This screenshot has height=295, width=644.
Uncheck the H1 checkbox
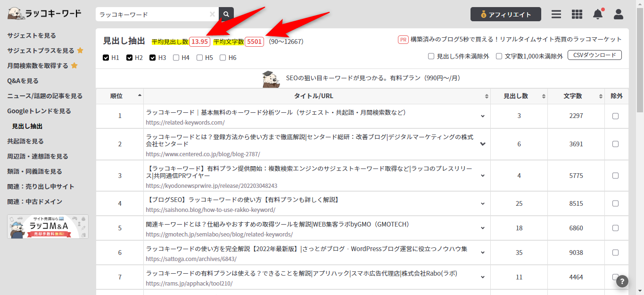[106, 58]
